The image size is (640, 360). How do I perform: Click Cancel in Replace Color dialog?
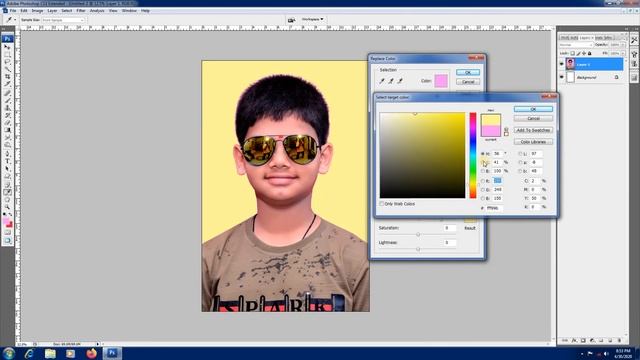tap(468, 82)
